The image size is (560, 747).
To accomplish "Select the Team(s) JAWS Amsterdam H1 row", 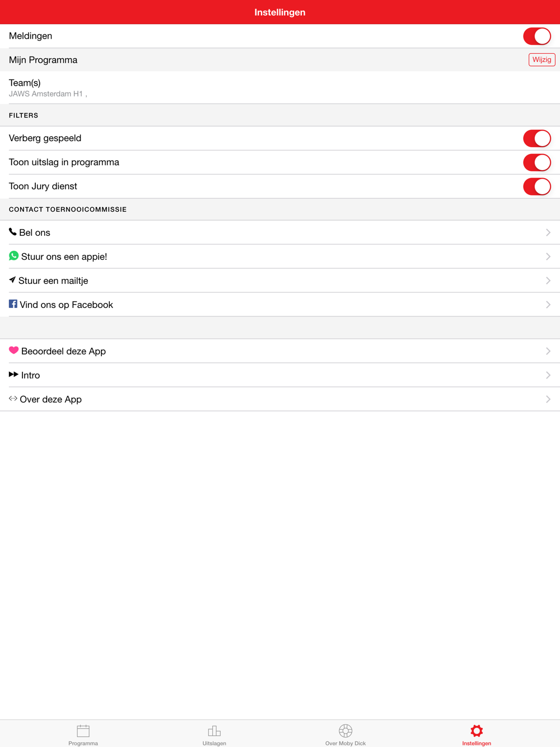I will click(x=280, y=87).
